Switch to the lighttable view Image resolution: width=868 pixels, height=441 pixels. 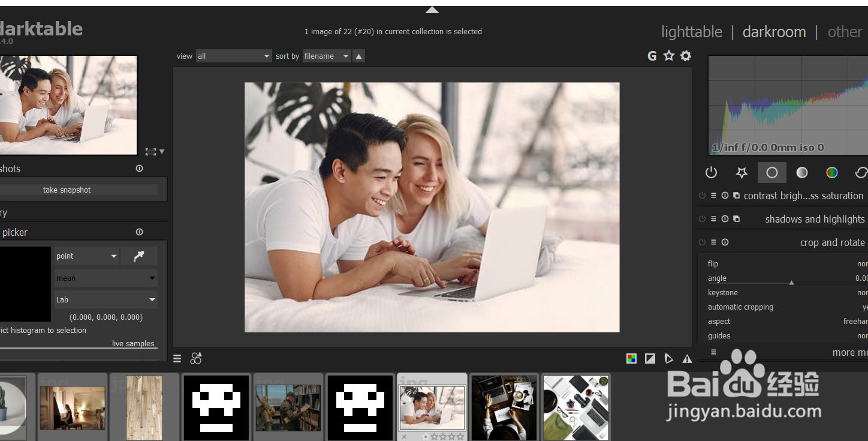(692, 32)
